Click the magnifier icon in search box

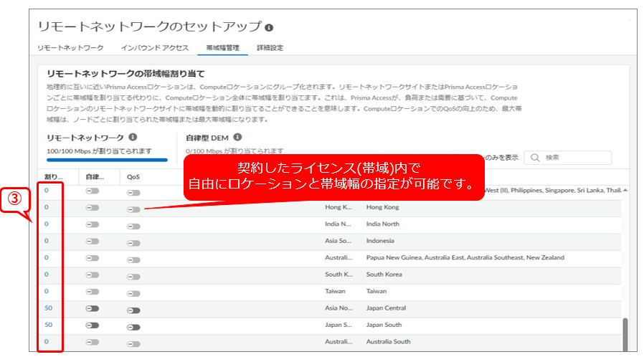coord(536,158)
